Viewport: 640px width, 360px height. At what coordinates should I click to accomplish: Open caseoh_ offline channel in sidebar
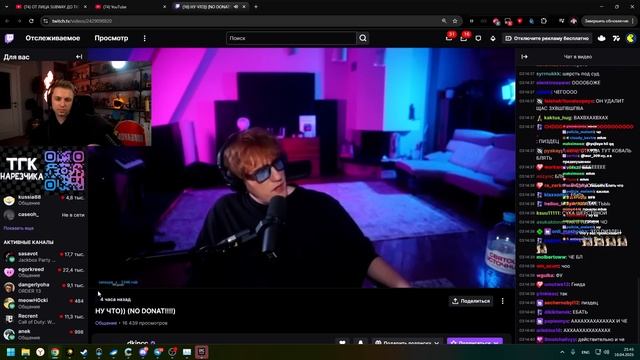click(x=44, y=215)
